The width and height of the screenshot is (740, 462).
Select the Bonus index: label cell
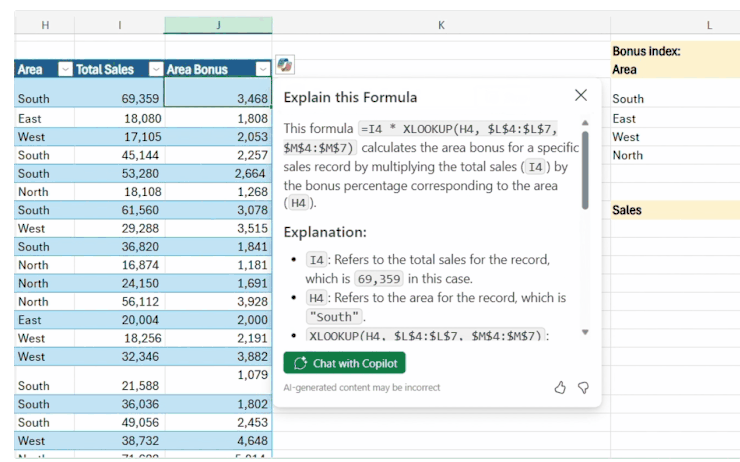(675, 50)
